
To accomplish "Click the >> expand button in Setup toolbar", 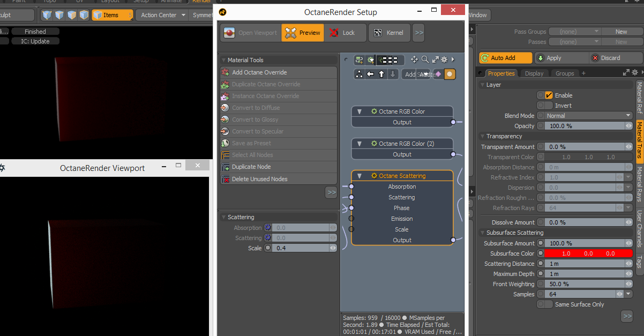I will coord(419,33).
